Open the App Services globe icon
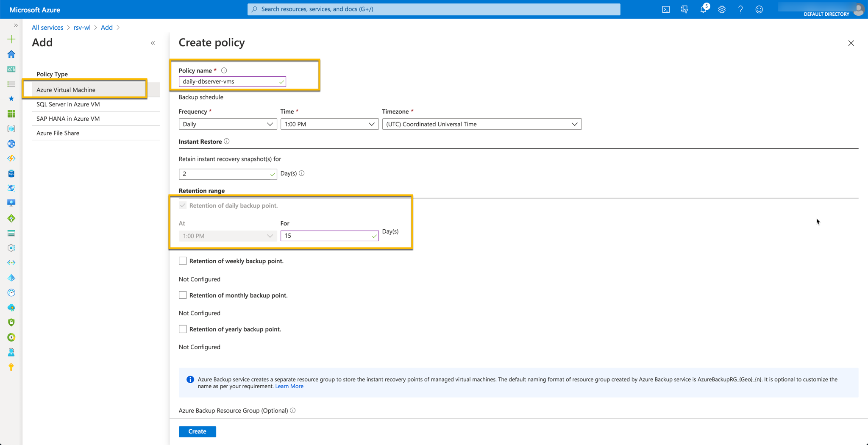The width and height of the screenshot is (868, 445). (x=11, y=144)
